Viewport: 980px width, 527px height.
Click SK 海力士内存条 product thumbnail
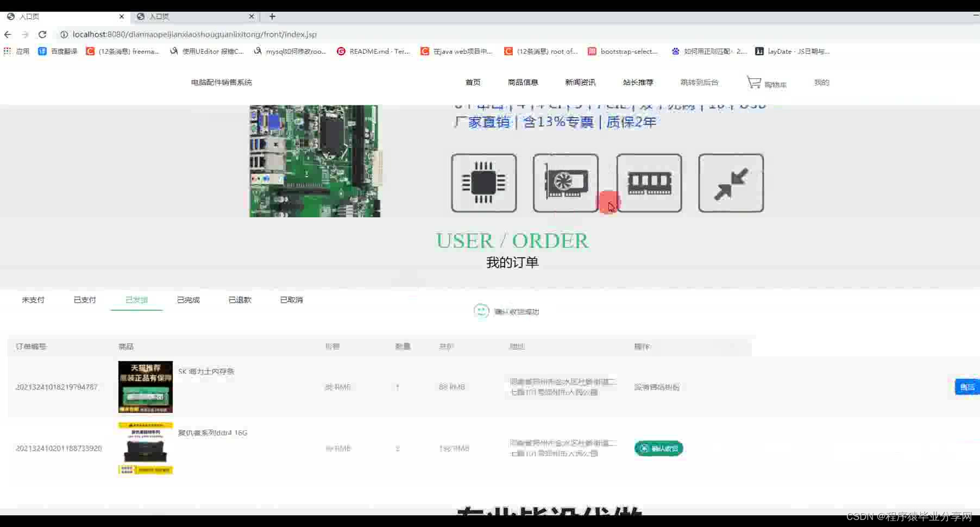tap(146, 387)
